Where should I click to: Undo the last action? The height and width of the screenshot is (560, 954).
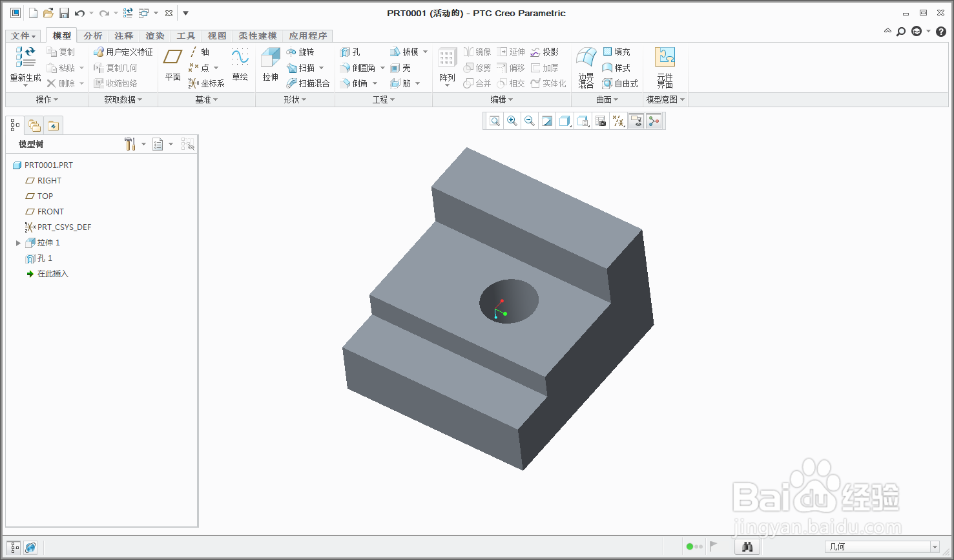(x=79, y=13)
